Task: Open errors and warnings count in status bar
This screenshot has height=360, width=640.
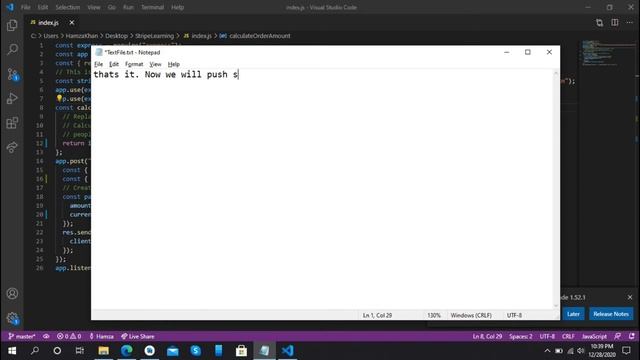Action: click(69, 336)
